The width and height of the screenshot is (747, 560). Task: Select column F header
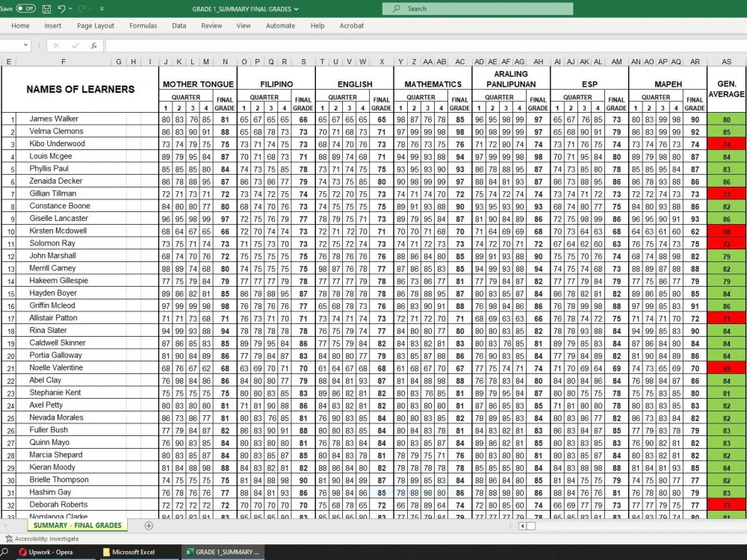tap(63, 61)
